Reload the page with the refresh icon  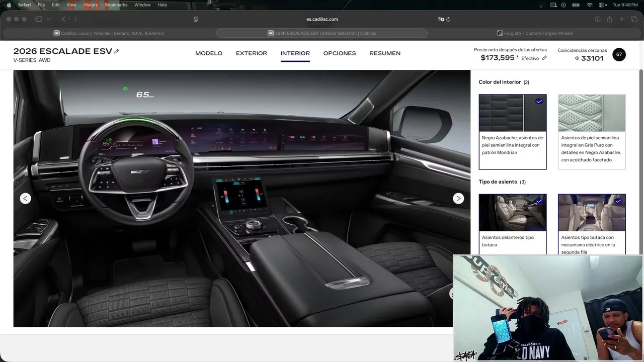click(448, 19)
